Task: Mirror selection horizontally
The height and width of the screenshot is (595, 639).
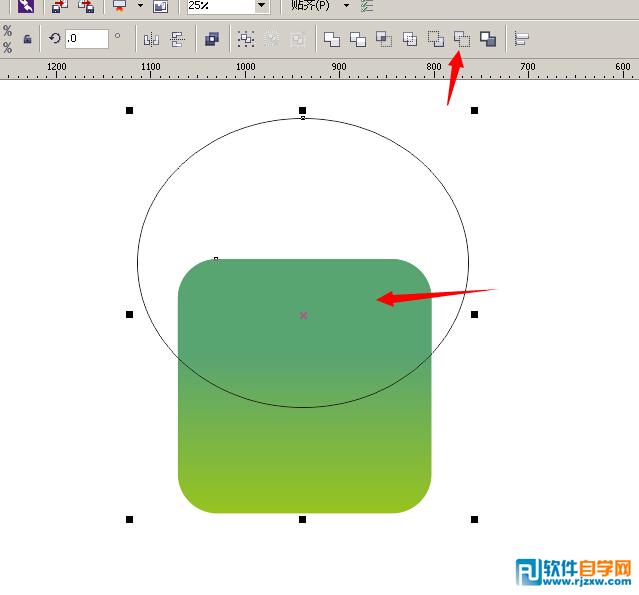Action: [151, 40]
